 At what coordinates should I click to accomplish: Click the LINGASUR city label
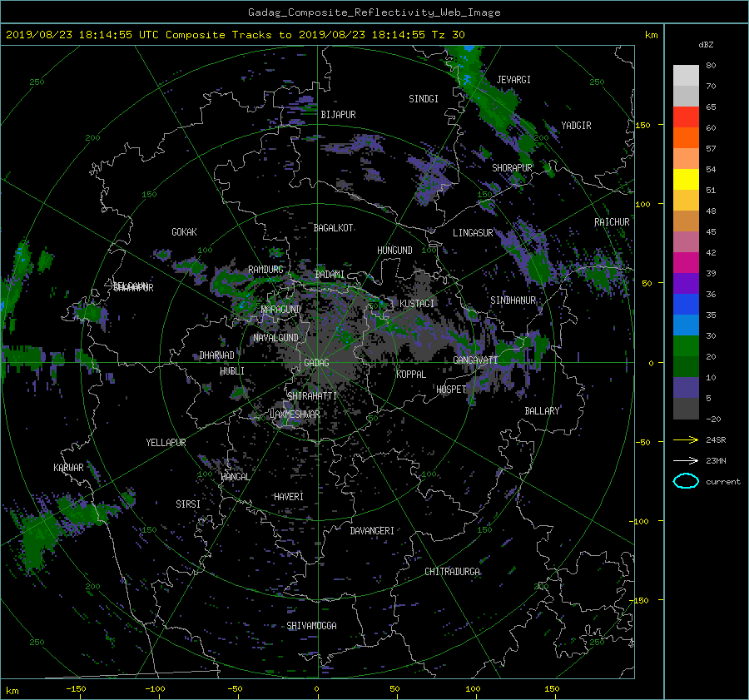473,233
